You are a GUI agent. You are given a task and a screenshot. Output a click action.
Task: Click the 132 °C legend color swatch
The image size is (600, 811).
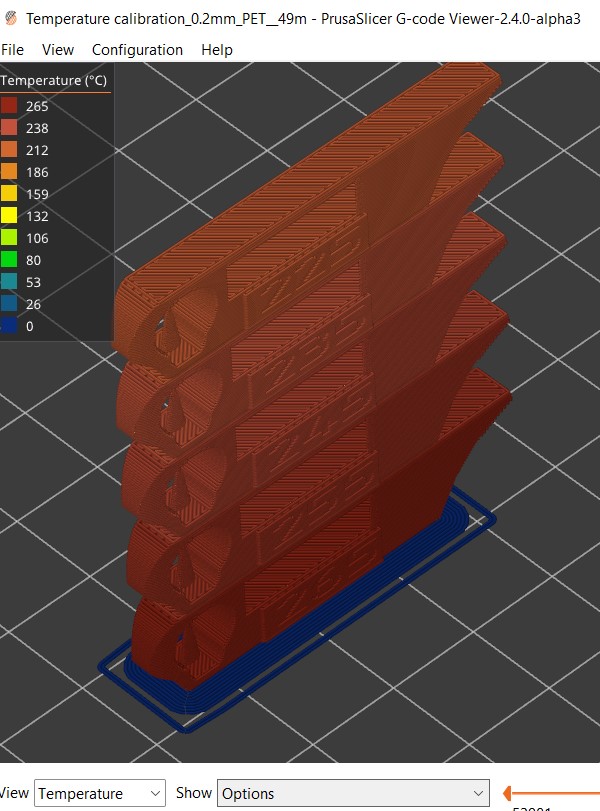9,216
